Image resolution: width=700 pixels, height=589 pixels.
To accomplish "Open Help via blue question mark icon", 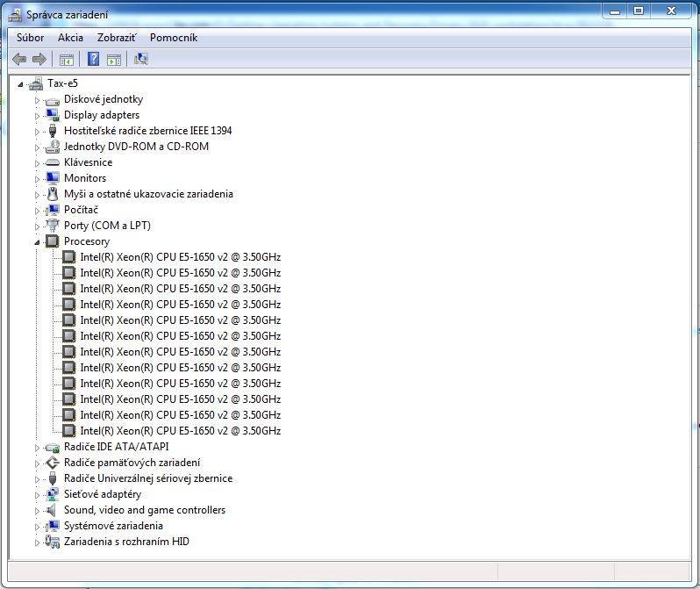I will tap(93, 59).
